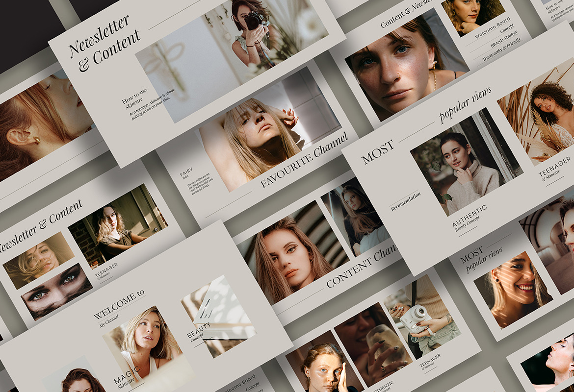Select the freckled woman close-up portrait
The image size is (574, 392).
(x=407, y=65)
